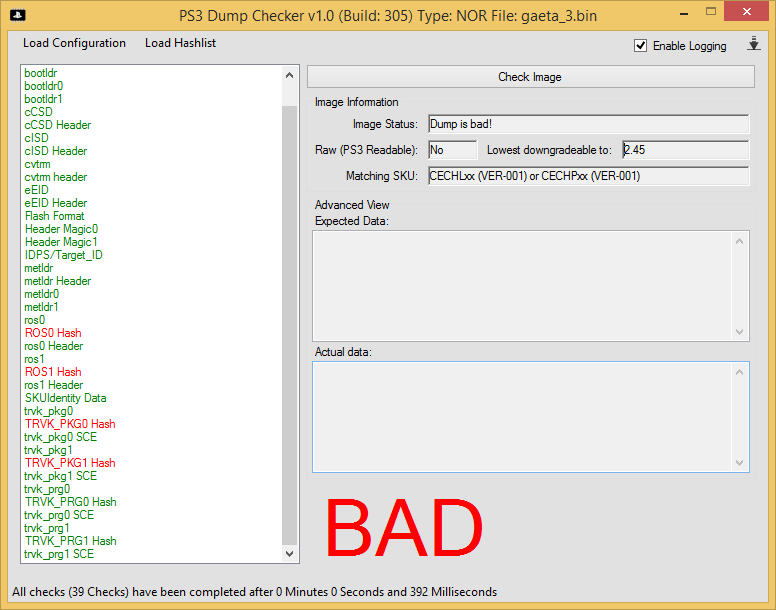The image size is (776, 610).
Task: Minimize the PS3 Dump Checker window
Action: click(x=681, y=13)
